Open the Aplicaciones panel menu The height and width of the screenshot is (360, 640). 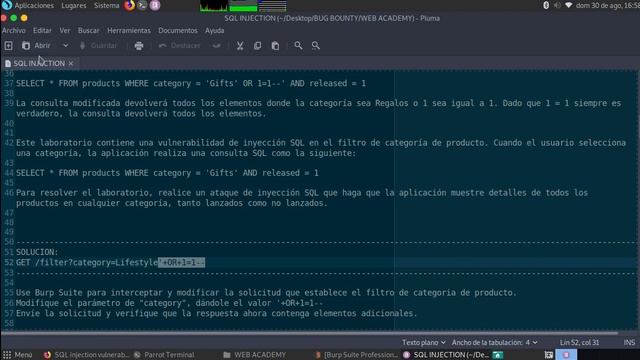29,5
